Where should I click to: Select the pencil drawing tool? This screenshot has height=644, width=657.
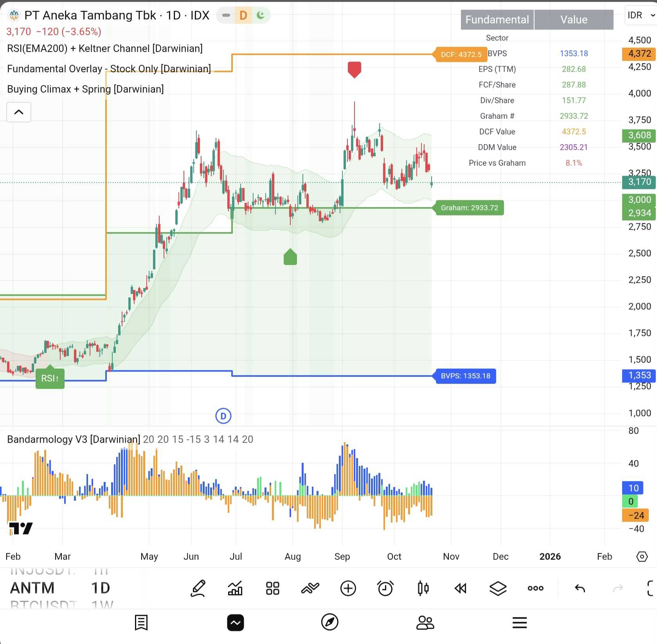(198, 588)
